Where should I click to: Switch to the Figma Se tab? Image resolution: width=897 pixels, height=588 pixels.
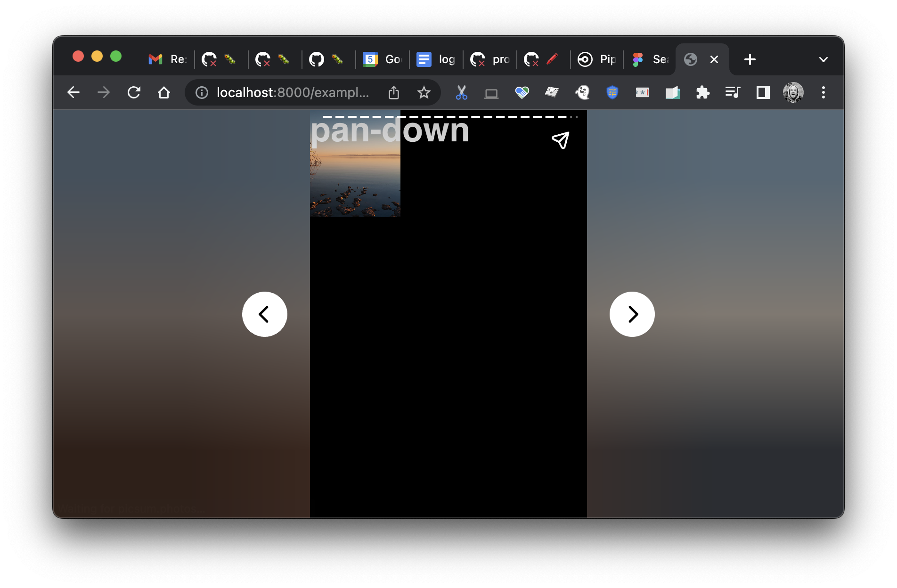point(650,59)
